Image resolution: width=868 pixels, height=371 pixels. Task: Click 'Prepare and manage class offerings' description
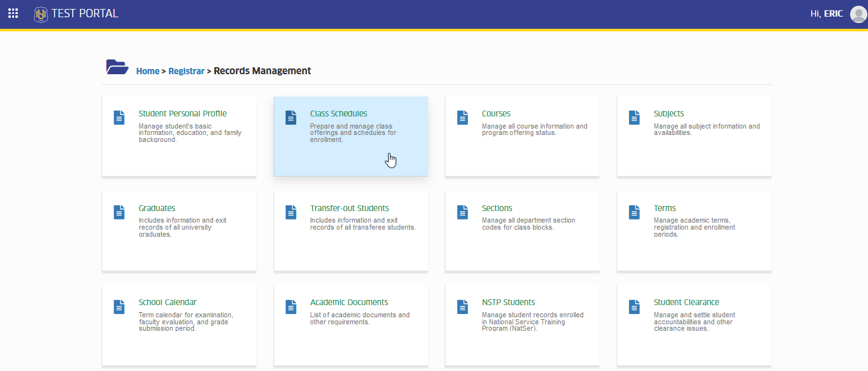click(353, 133)
